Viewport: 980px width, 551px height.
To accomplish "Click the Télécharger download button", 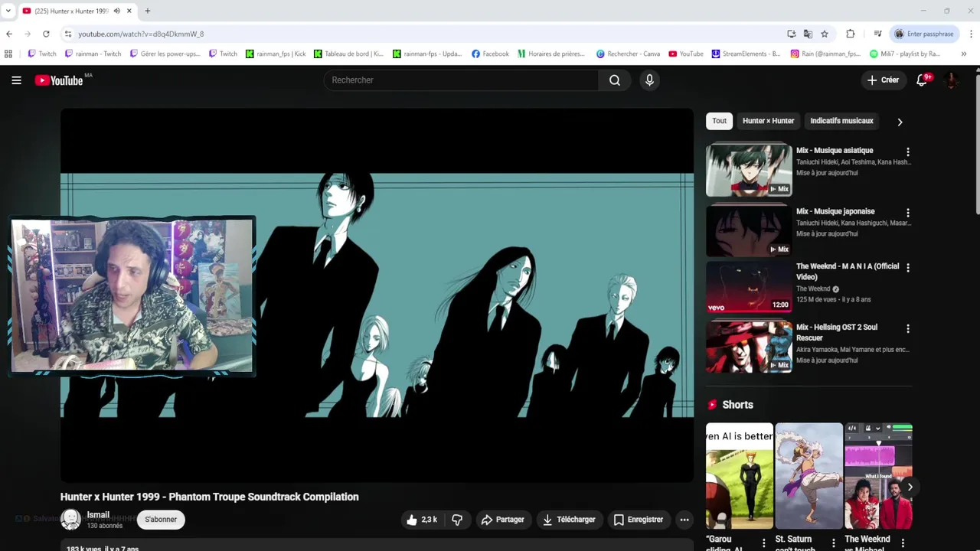I will point(569,520).
